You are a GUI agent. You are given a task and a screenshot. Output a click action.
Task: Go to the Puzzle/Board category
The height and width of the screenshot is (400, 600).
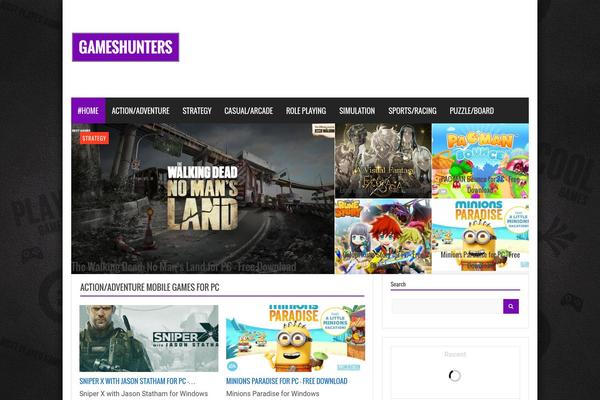tap(471, 111)
